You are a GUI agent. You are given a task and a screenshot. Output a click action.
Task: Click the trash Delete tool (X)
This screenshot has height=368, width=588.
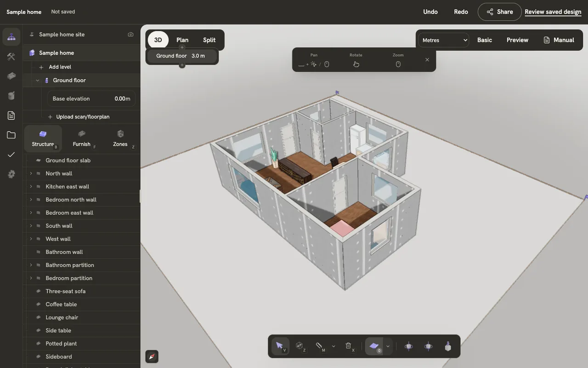[x=349, y=346]
